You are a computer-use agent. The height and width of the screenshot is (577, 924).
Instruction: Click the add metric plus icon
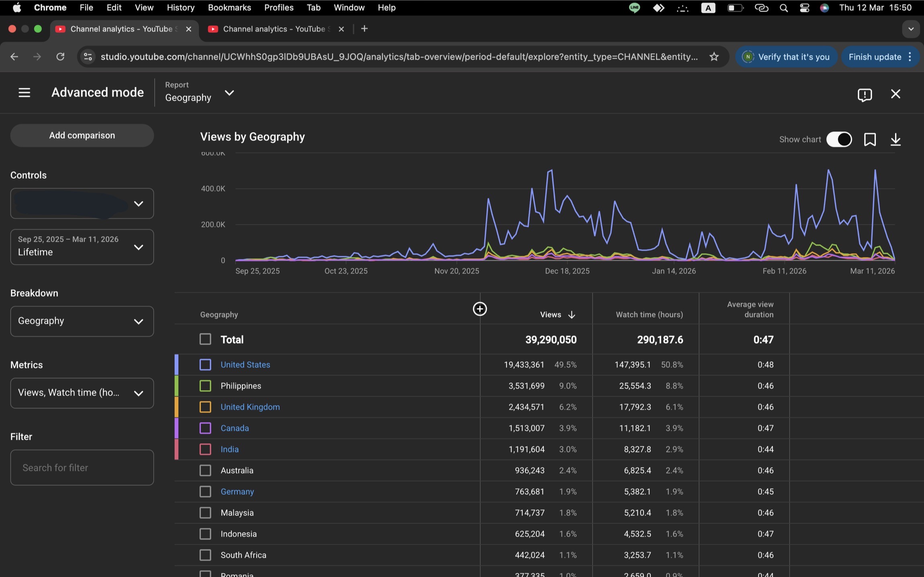[x=480, y=309]
